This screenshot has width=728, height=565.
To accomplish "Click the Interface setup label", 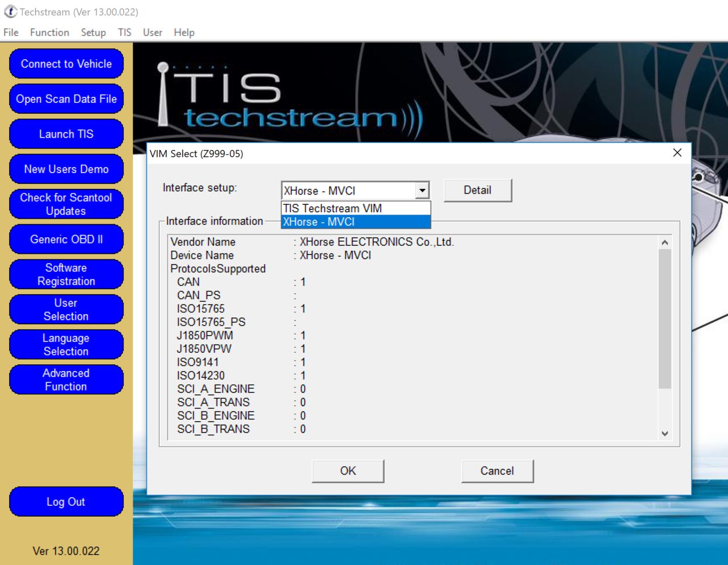I will click(x=200, y=188).
